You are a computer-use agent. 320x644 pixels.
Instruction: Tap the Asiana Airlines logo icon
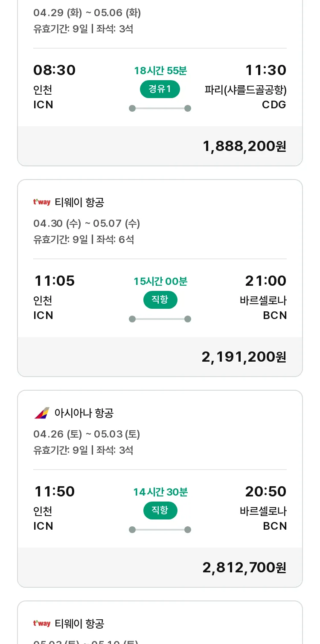[x=42, y=413]
